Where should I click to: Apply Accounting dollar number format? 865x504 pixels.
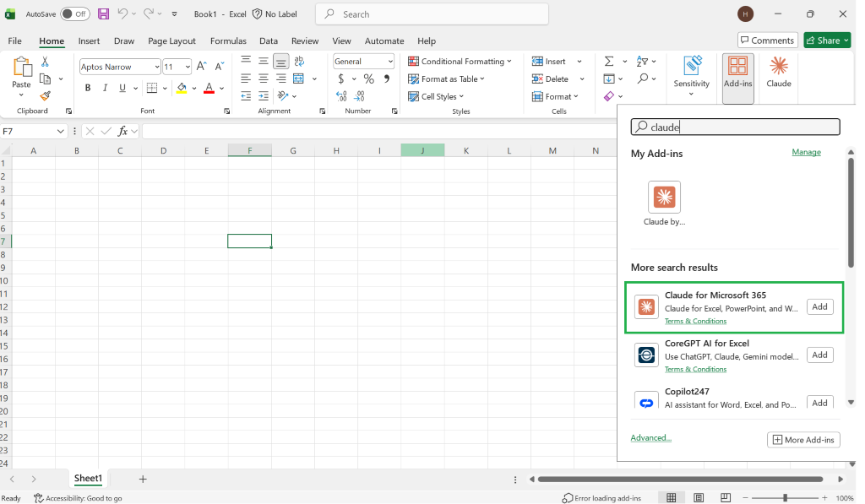[341, 79]
